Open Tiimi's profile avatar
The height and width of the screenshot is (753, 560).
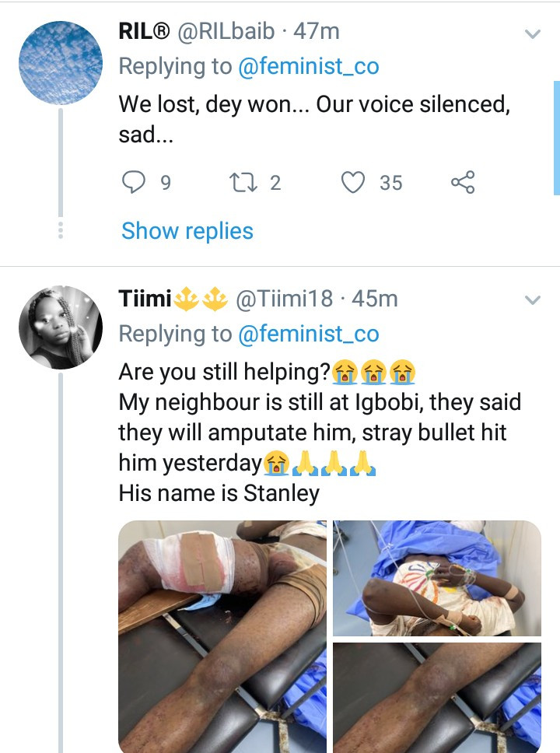click(x=61, y=327)
